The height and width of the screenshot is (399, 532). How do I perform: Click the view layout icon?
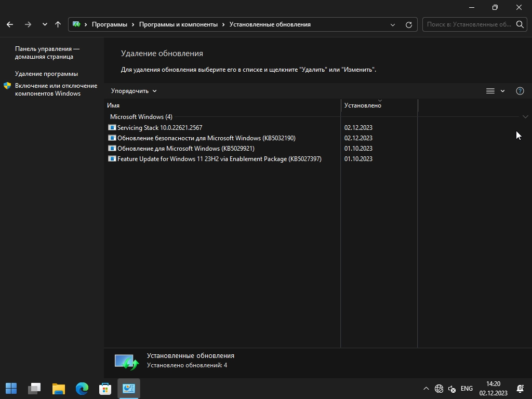click(x=490, y=91)
